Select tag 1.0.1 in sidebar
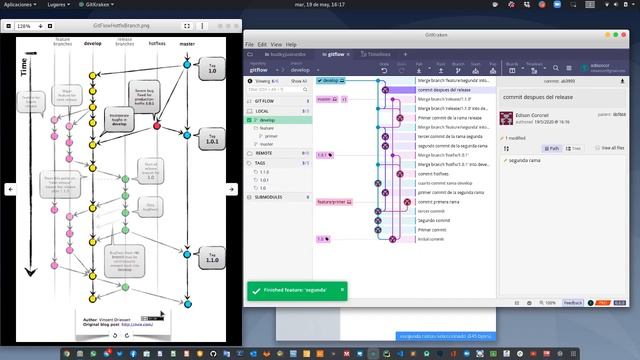The width and height of the screenshot is (640, 360). pyautogui.click(x=264, y=180)
